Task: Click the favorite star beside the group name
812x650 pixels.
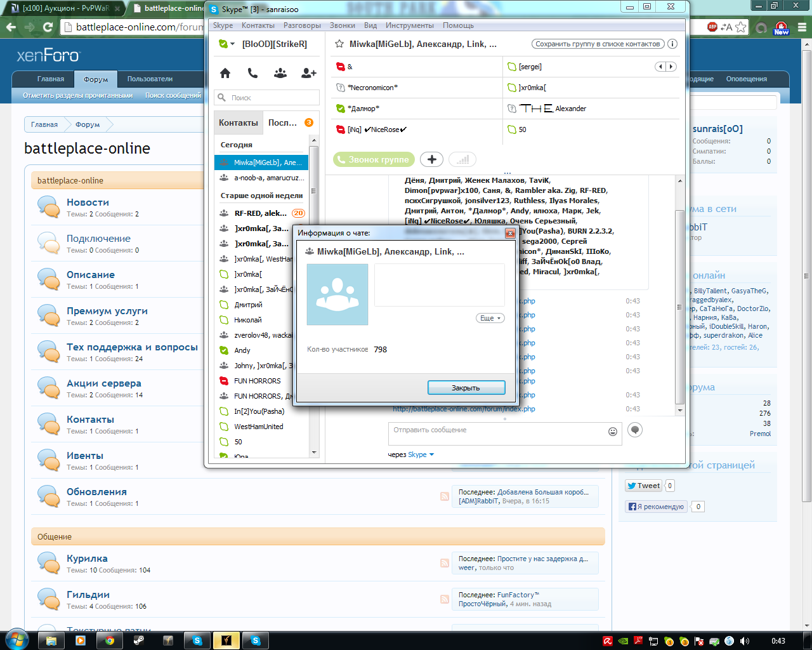Action: [339, 44]
